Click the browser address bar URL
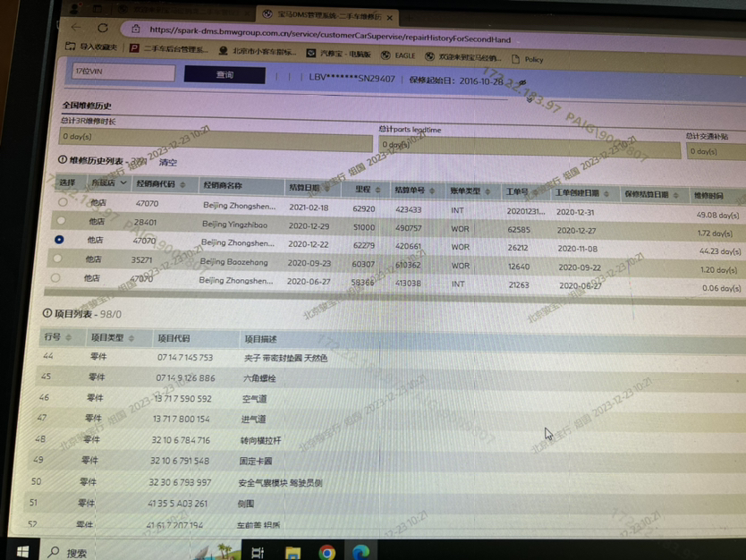The image size is (746, 560). pos(330,34)
